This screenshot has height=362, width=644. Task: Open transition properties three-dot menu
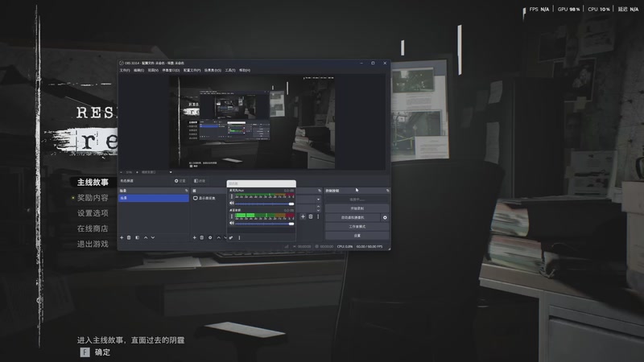tap(318, 216)
